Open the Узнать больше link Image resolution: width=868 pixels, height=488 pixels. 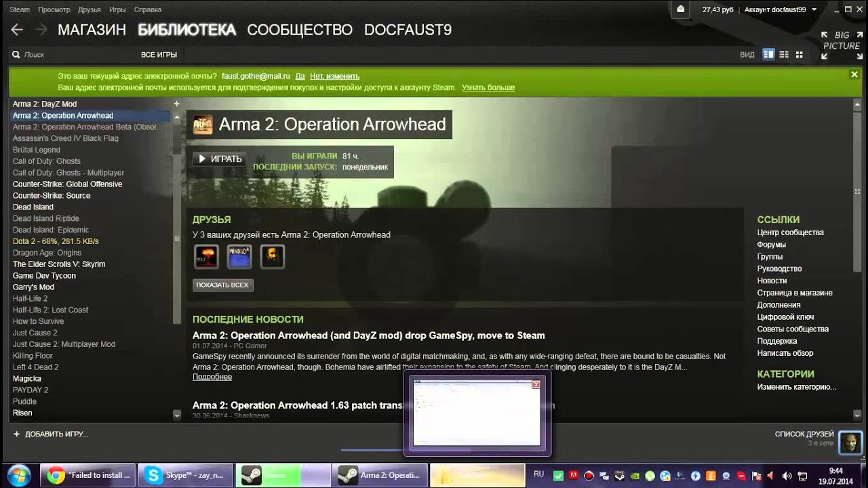tap(488, 87)
